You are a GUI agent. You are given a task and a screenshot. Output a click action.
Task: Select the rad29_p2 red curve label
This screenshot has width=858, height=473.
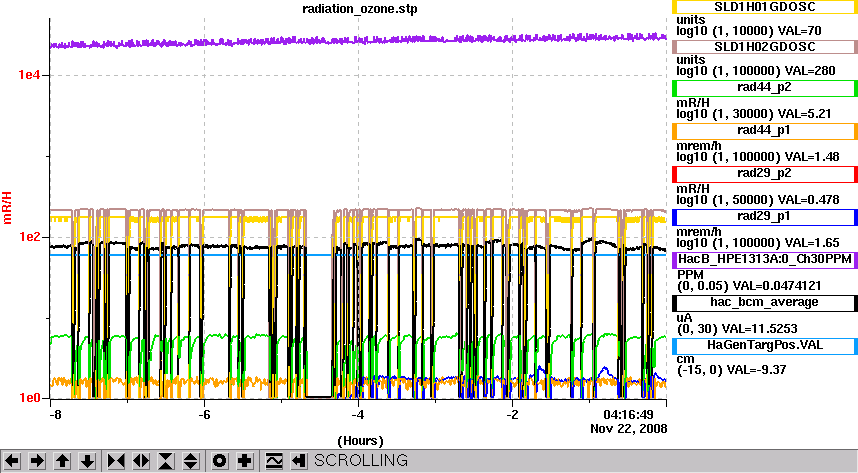764,174
